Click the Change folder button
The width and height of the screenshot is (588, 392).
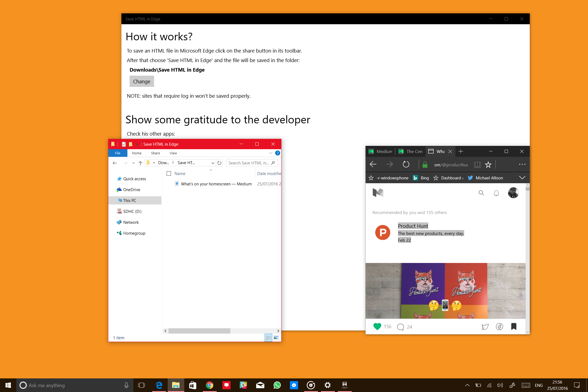[142, 81]
